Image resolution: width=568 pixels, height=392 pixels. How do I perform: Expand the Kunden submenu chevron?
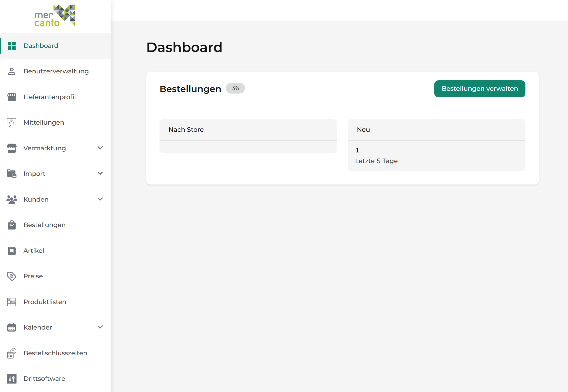(100, 199)
